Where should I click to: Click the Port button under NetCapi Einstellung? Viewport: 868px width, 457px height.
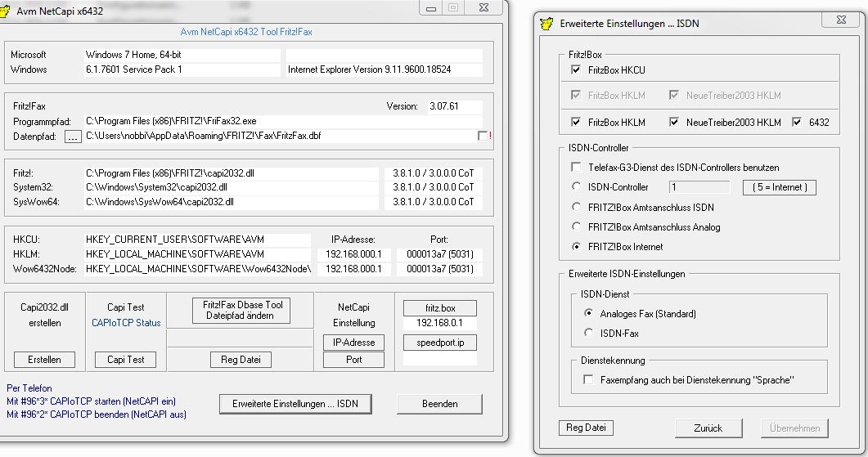coord(353,360)
